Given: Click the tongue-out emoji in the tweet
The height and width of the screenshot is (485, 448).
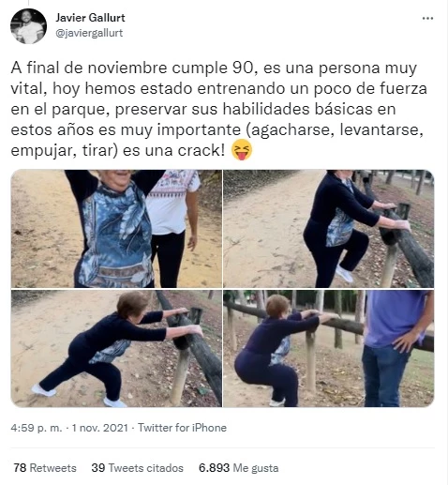Looking at the screenshot, I should click(x=242, y=150).
